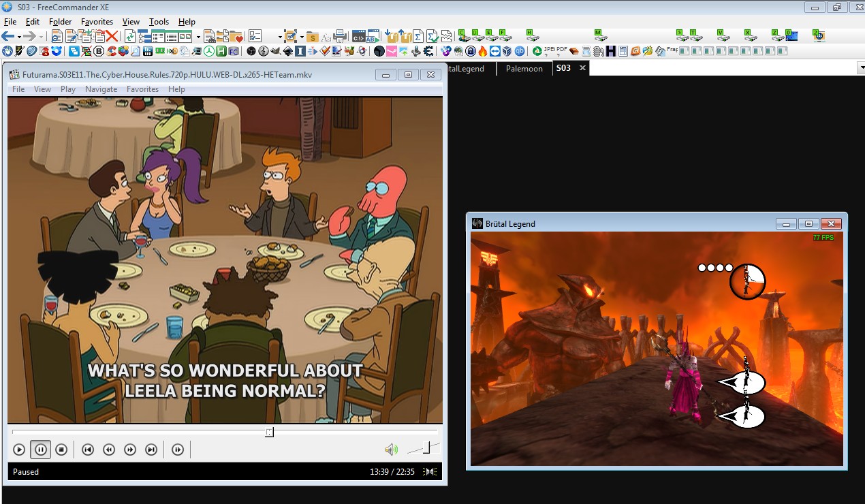865x504 pixels.
Task: Click the Paused status text in player
Action: pos(26,471)
